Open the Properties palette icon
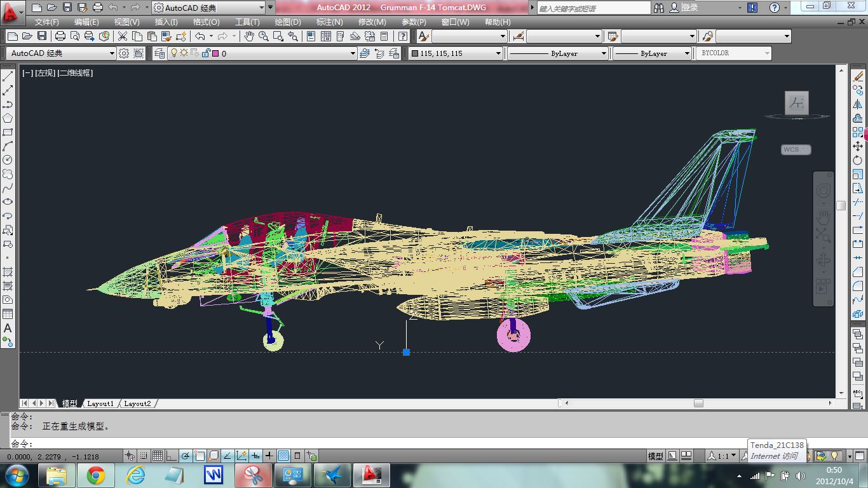 (311, 36)
